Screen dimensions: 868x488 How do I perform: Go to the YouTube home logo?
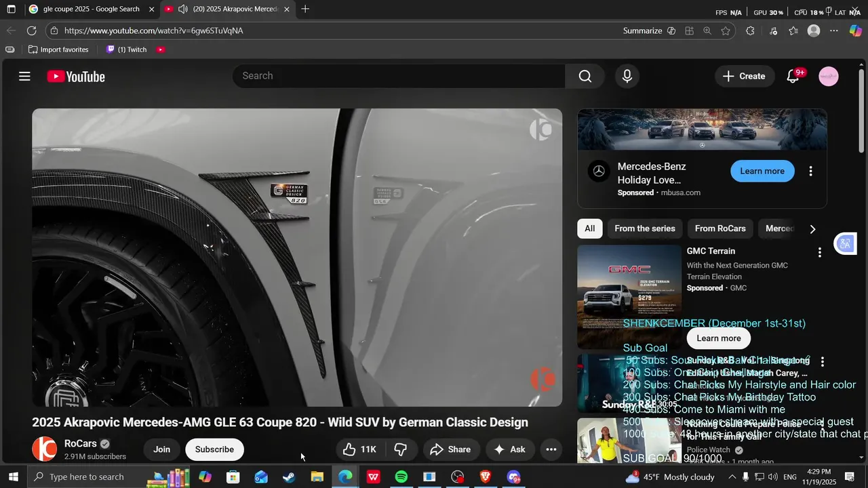click(76, 77)
